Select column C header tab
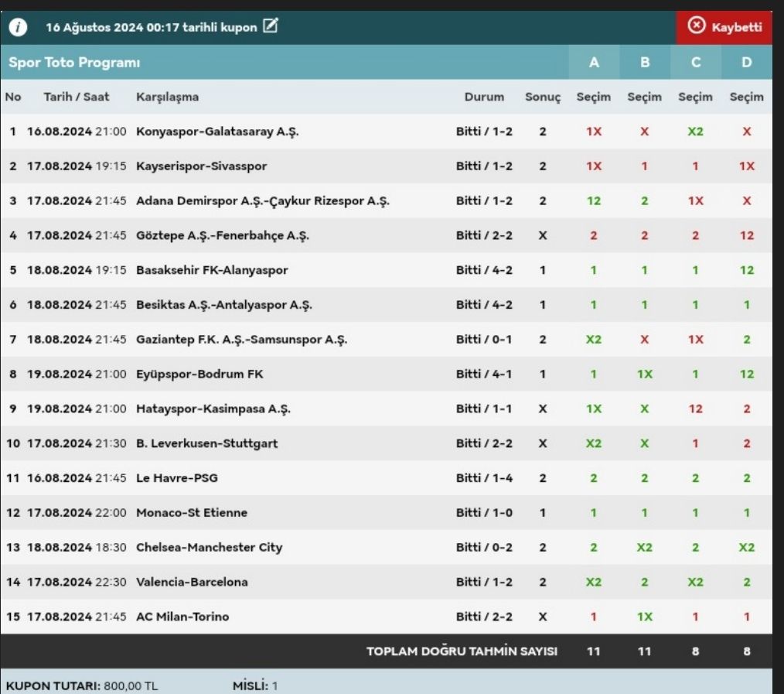Screen dimensions: 784x694 coord(696,63)
